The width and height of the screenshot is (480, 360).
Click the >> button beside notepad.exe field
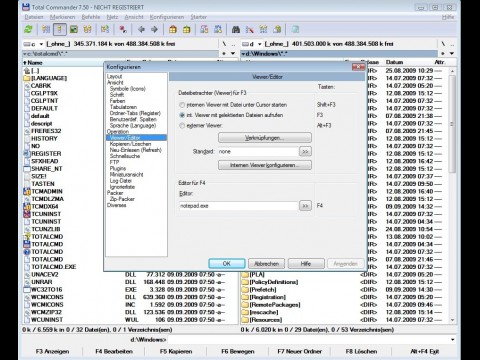[x=305, y=206]
